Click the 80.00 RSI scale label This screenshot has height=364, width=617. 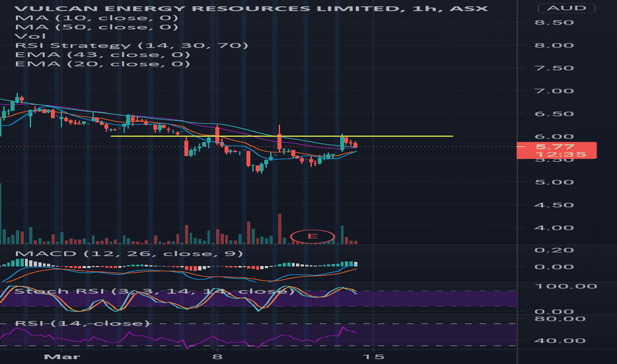tap(560, 318)
